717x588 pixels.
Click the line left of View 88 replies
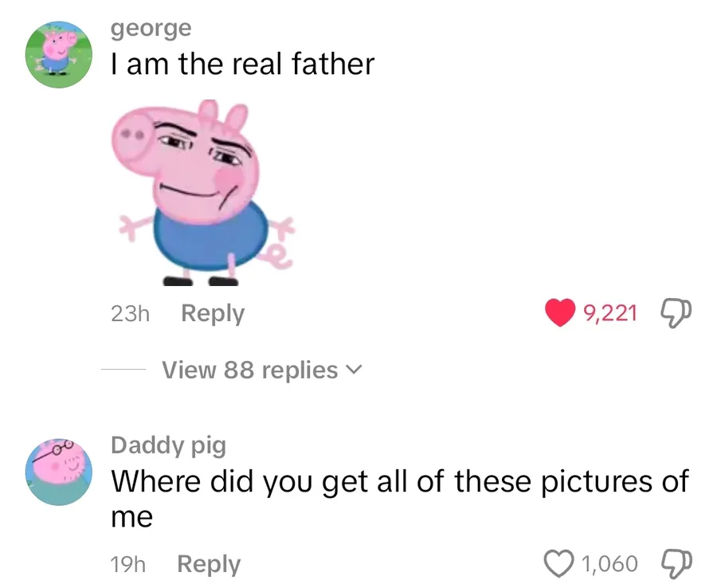coord(123,370)
